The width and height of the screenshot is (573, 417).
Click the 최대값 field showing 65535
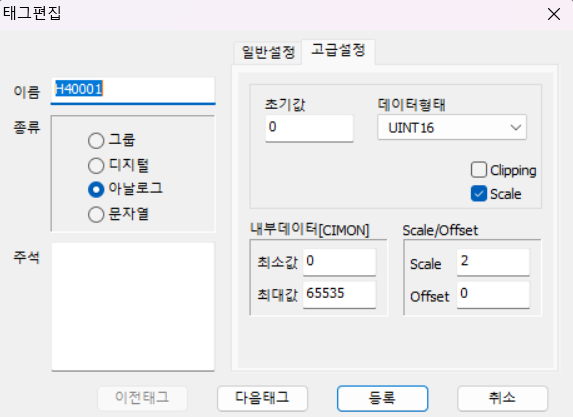[339, 294]
